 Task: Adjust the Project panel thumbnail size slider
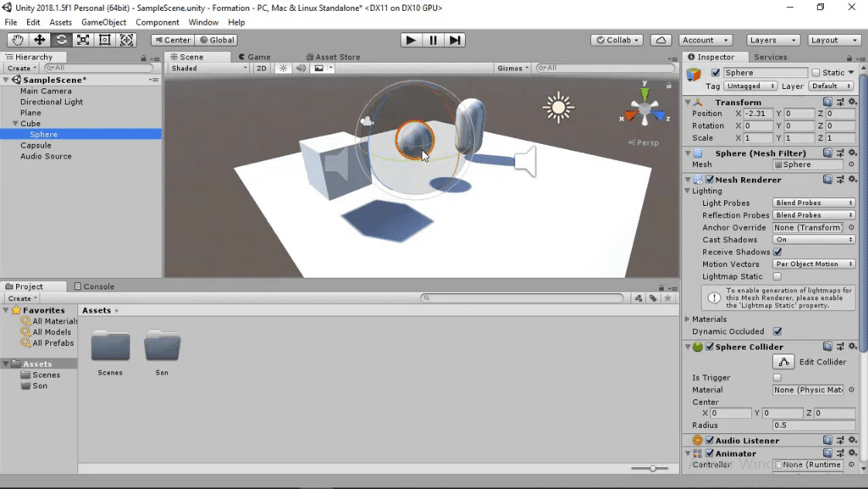click(x=652, y=468)
